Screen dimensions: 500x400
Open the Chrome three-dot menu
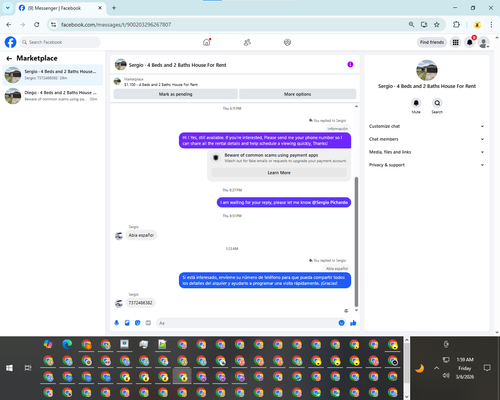coord(491,25)
